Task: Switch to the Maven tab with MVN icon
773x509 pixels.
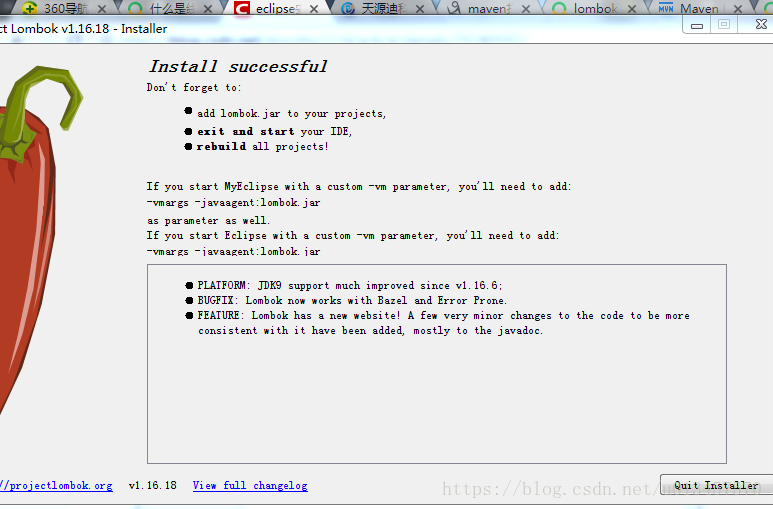Action: tap(699, 8)
